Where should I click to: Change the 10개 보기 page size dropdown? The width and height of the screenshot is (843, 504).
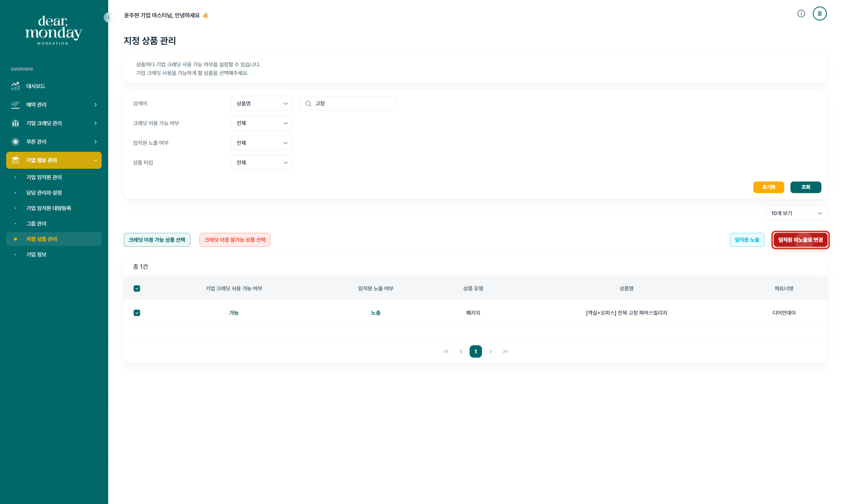click(x=796, y=213)
